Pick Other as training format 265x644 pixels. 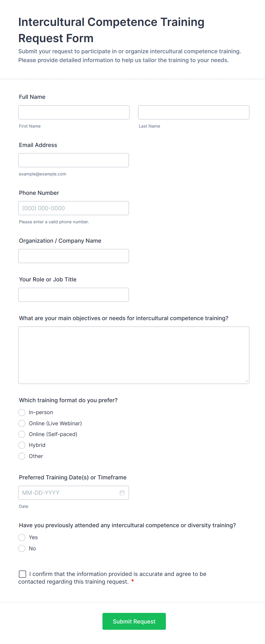(x=22, y=456)
